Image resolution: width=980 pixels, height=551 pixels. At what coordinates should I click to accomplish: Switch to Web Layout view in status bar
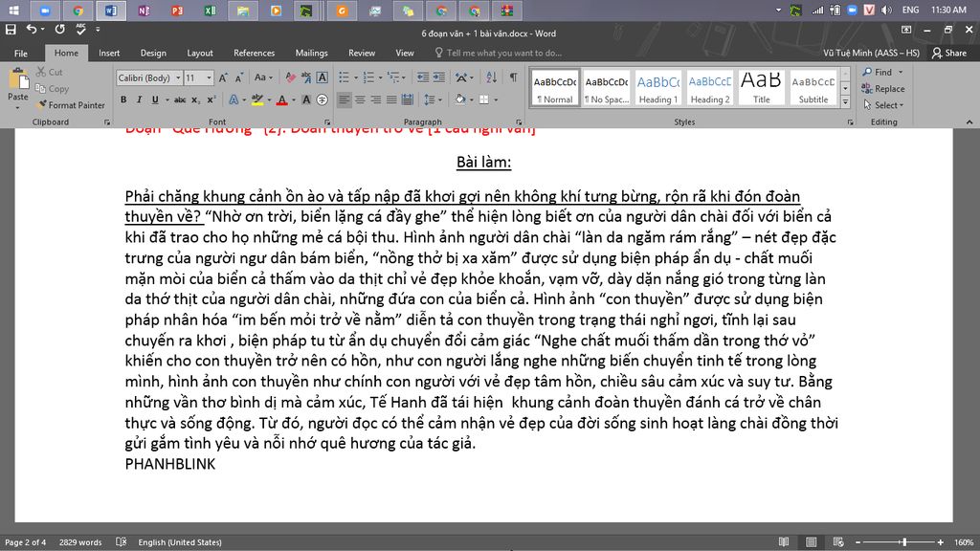point(838,542)
